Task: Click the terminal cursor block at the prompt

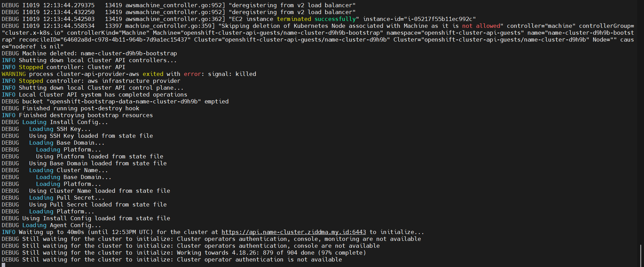Action: tap(3, 265)
